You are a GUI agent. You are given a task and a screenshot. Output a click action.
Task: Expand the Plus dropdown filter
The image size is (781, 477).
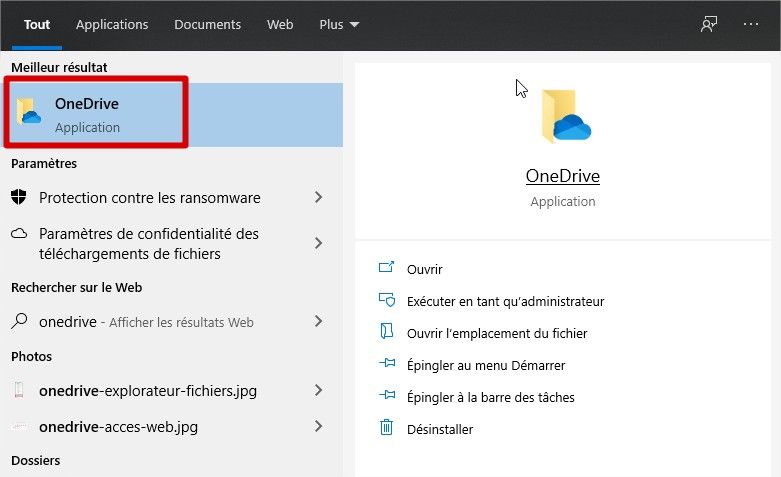(x=339, y=25)
